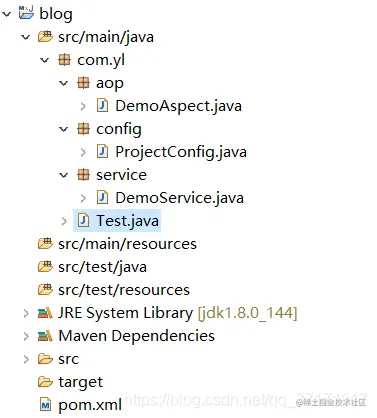The width and height of the screenshot is (377, 418).
Task: Collapse the aop package arrow
Action: click(x=63, y=83)
